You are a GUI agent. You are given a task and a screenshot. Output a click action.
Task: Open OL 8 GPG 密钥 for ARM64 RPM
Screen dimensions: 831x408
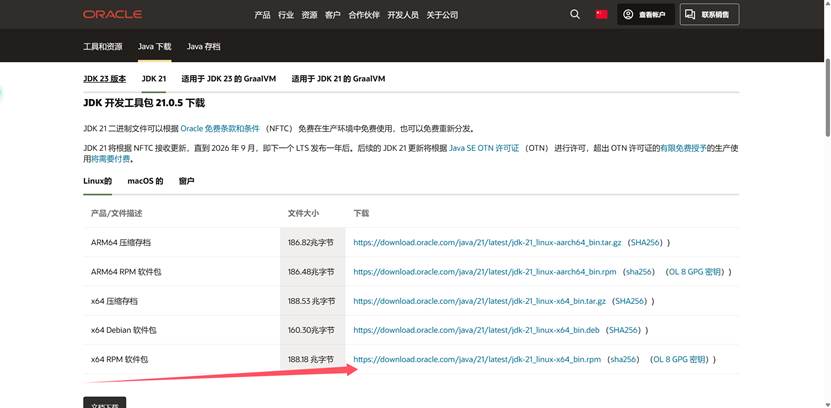point(695,272)
